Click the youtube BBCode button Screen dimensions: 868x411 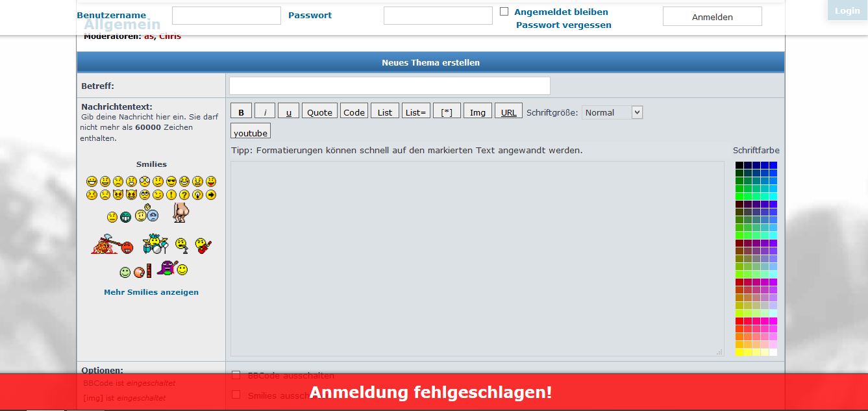251,132
